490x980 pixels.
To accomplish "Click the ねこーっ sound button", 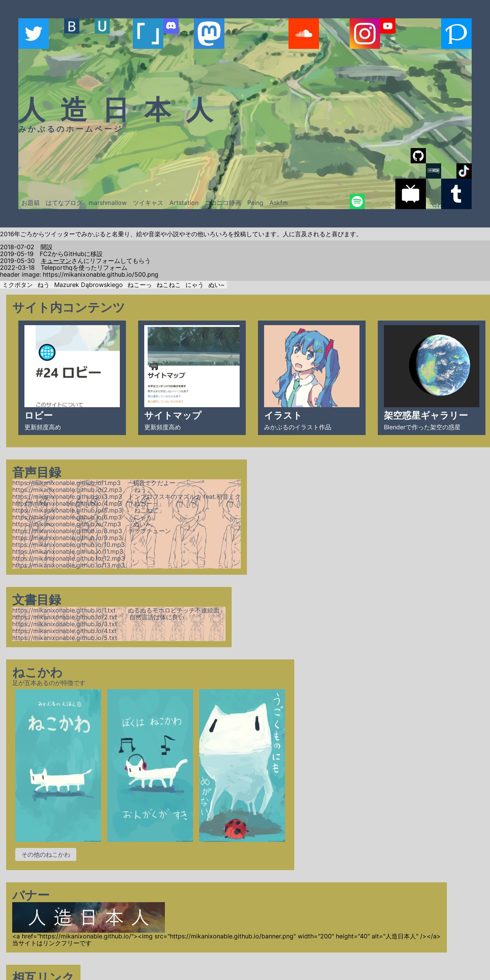I will point(140,285).
